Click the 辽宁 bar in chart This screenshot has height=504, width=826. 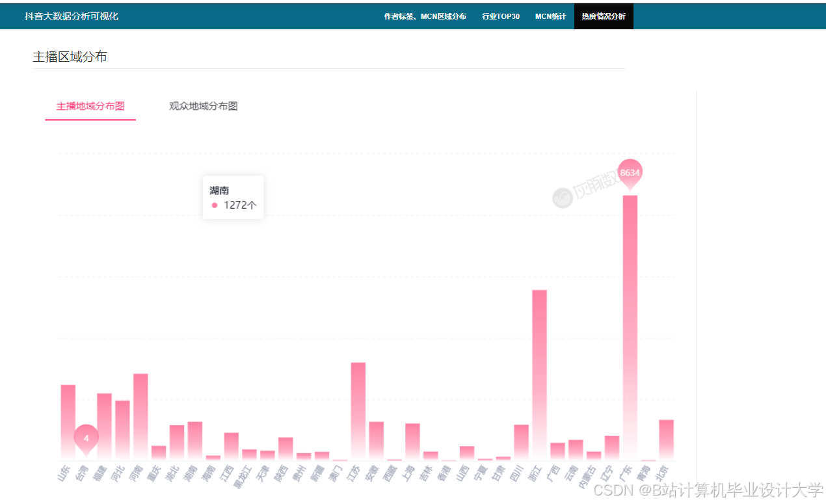612,448
